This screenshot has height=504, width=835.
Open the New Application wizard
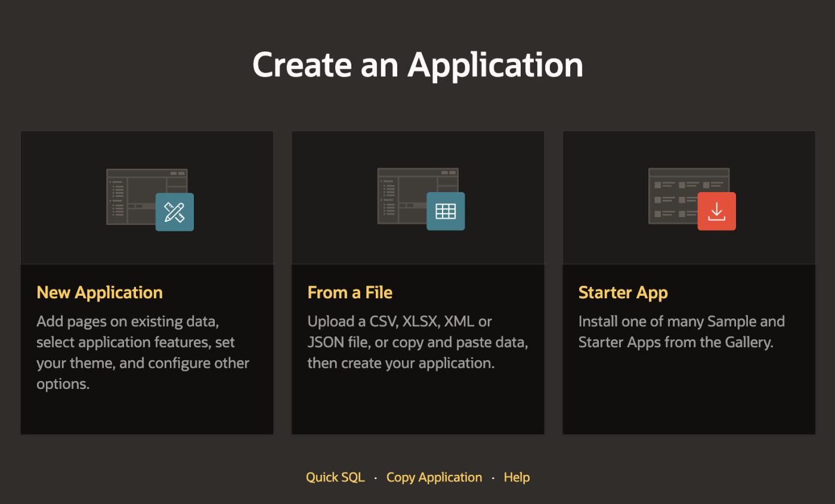(x=99, y=292)
